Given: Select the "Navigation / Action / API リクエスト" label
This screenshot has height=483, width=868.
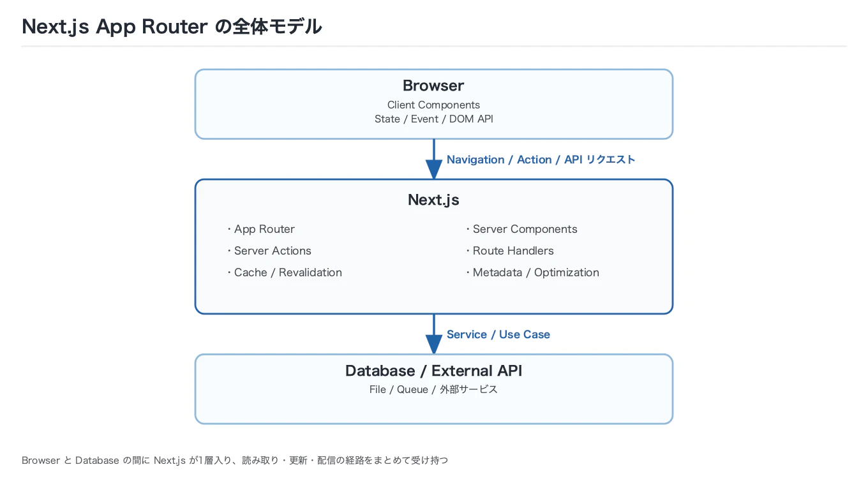Looking at the screenshot, I should point(541,160).
